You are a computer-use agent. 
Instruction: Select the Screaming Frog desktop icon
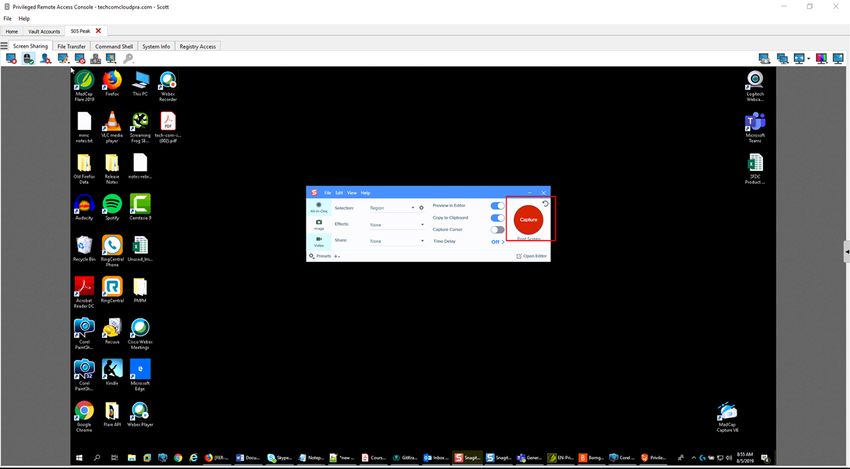(140, 127)
